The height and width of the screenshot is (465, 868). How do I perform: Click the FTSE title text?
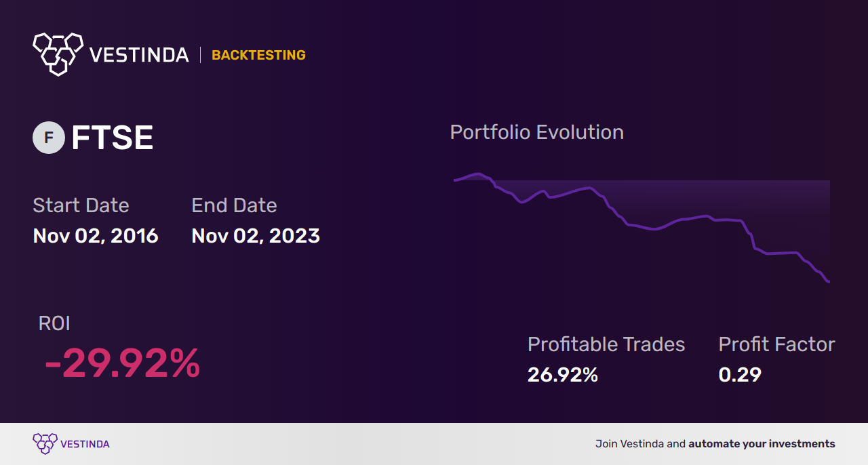[113, 138]
